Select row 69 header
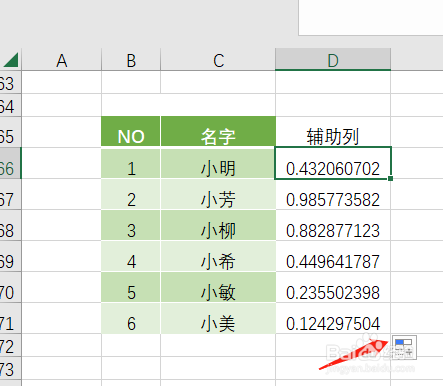Image resolution: width=443 pixels, height=386 pixels. [10, 256]
